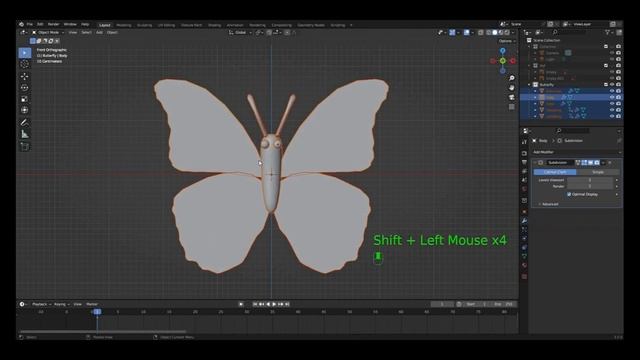Select wireframe viewport shading mode
The image size is (640, 360).
click(x=489, y=32)
